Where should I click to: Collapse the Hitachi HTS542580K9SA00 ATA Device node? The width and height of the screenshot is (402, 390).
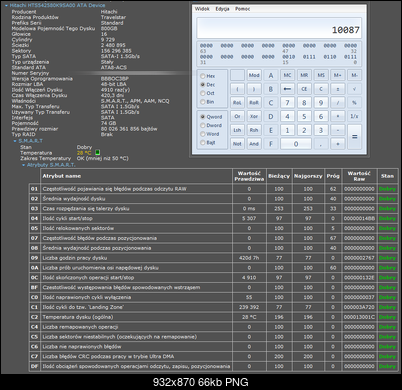click(x=6, y=6)
